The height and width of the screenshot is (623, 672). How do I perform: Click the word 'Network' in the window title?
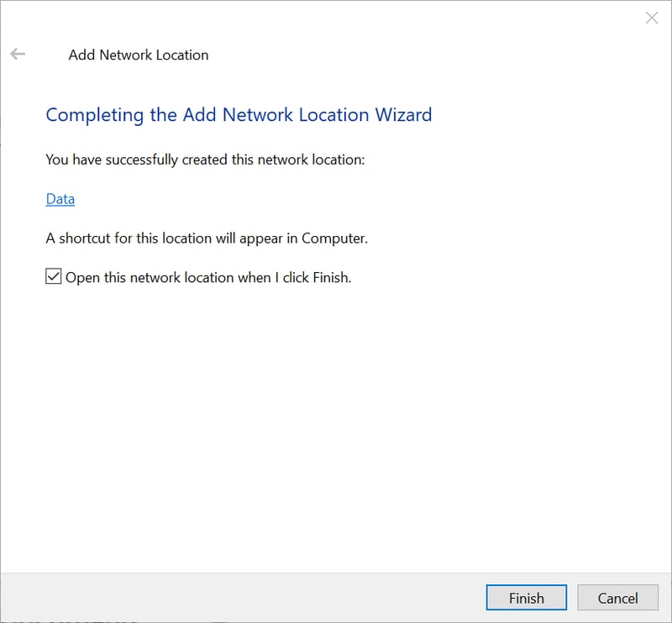126,55
